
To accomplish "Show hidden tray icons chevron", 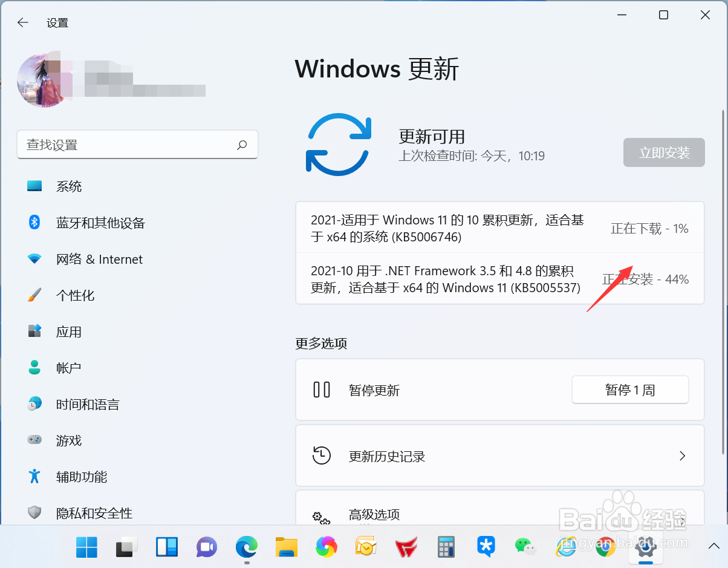I will tap(713, 546).
